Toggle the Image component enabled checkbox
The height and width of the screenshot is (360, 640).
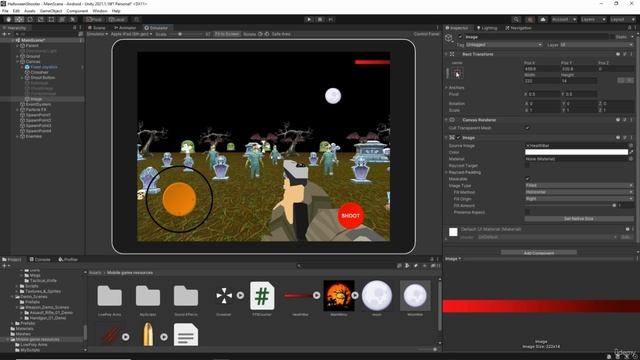[458, 138]
